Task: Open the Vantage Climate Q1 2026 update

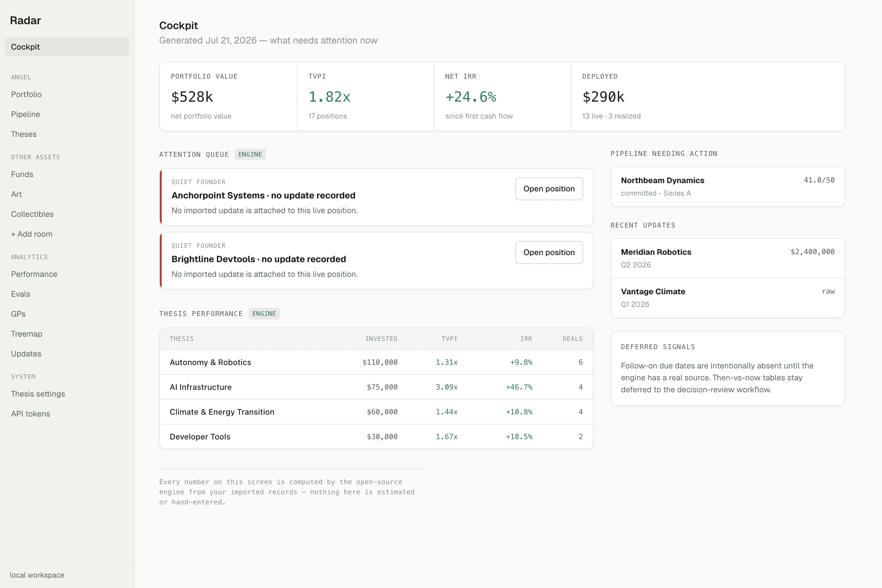Action: (x=728, y=298)
